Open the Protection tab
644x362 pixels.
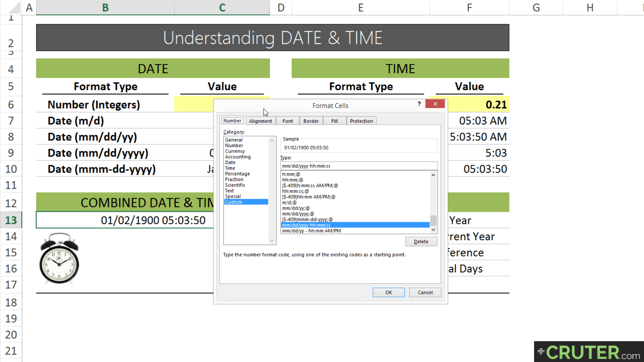[361, 121]
